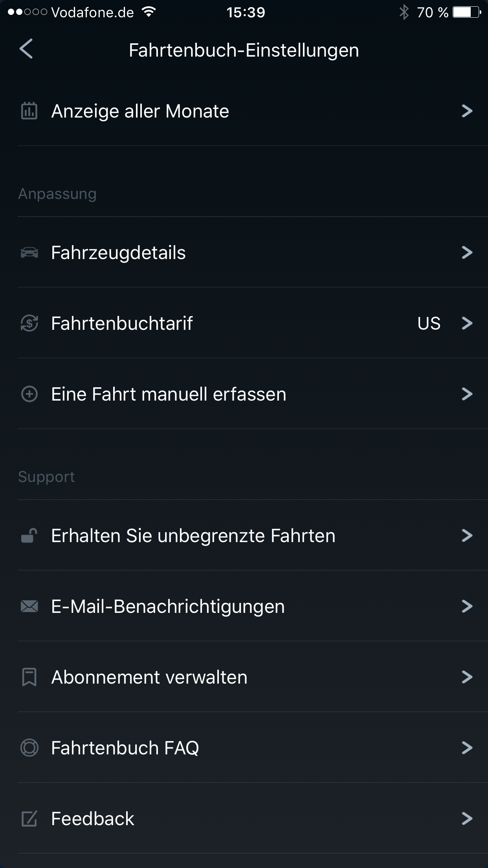This screenshot has width=488, height=868.
Task: Open Fahrtenbuchtarif chevron next to US
Action: coord(467,323)
